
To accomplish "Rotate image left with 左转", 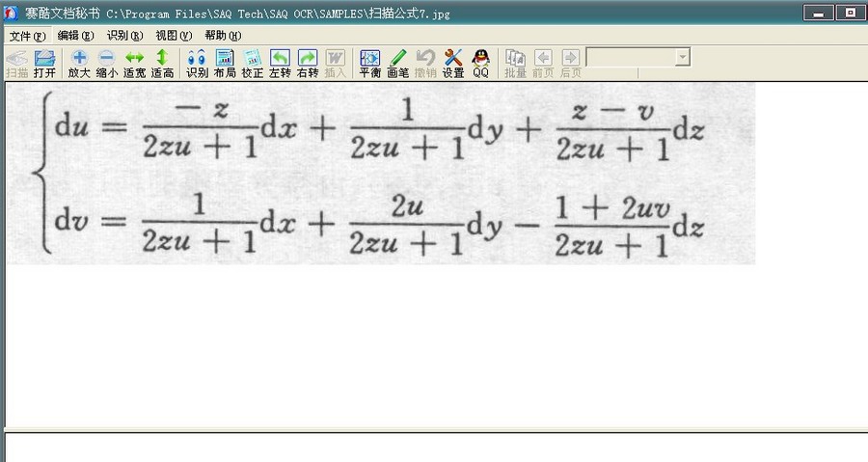I will coord(280,64).
